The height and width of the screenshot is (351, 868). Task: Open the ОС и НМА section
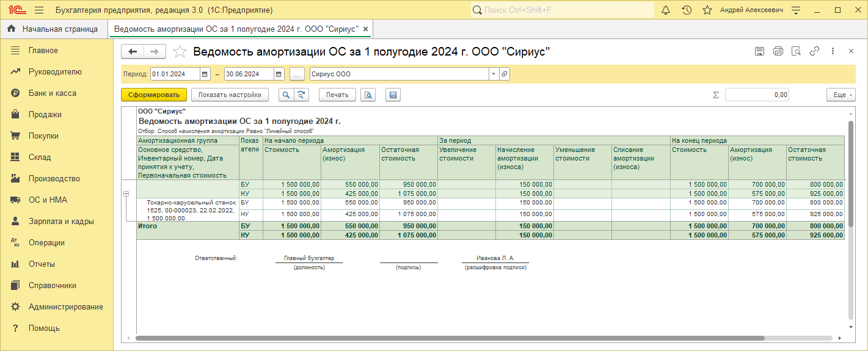point(48,200)
